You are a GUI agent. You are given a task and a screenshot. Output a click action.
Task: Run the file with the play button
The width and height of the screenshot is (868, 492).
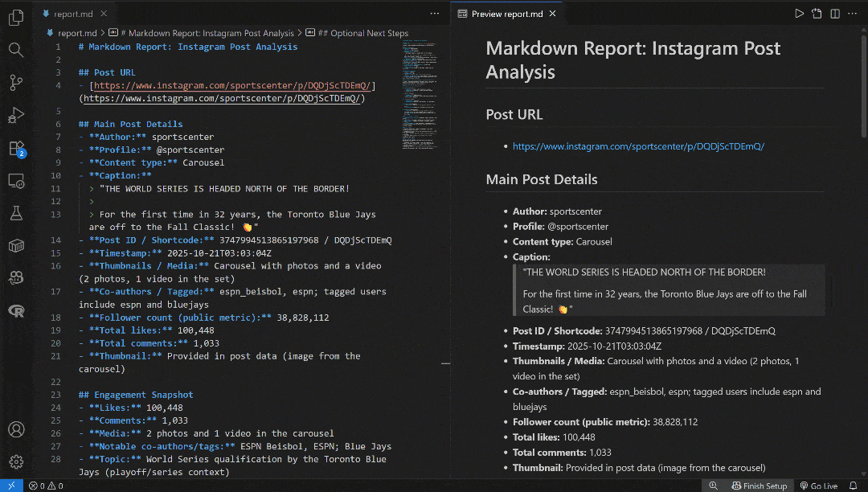click(799, 14)
